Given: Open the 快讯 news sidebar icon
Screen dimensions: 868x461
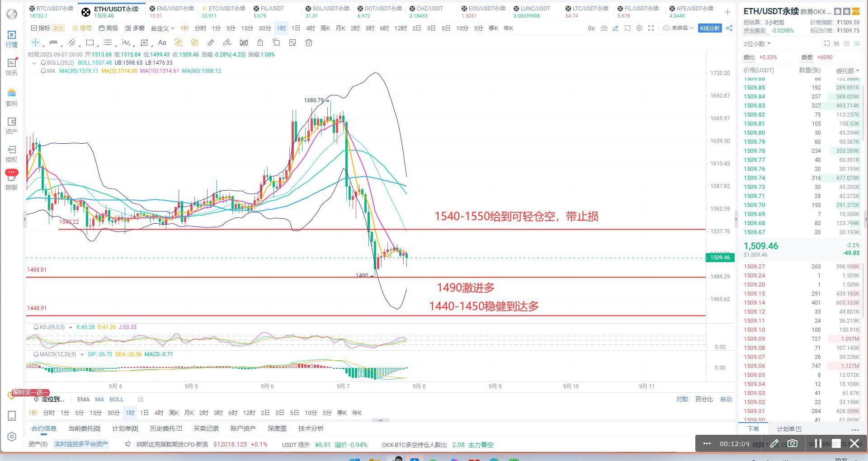Looking at the screenshot, I should tap(11, 66).
